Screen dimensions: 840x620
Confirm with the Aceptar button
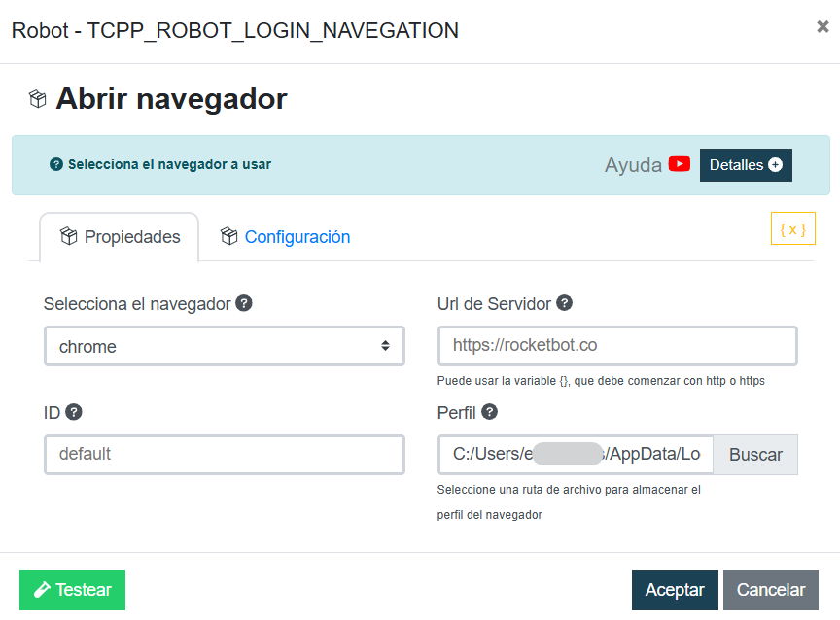(x=675, y=590)
